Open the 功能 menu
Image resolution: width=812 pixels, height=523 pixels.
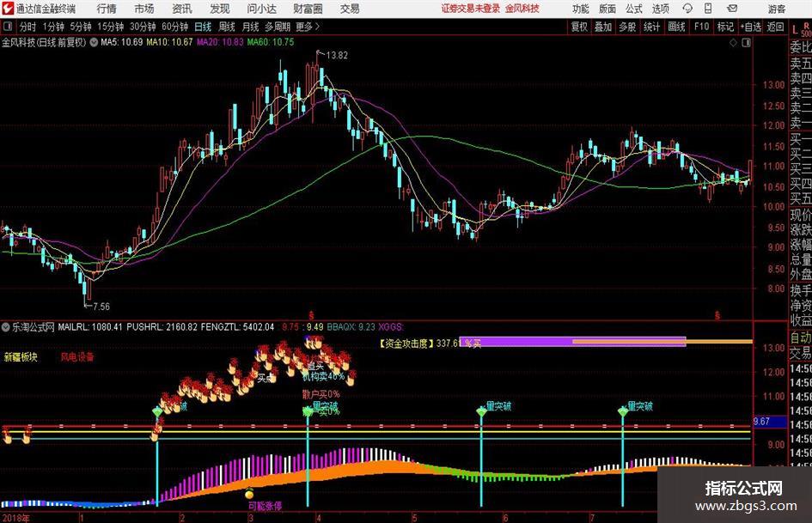point(581,9)
